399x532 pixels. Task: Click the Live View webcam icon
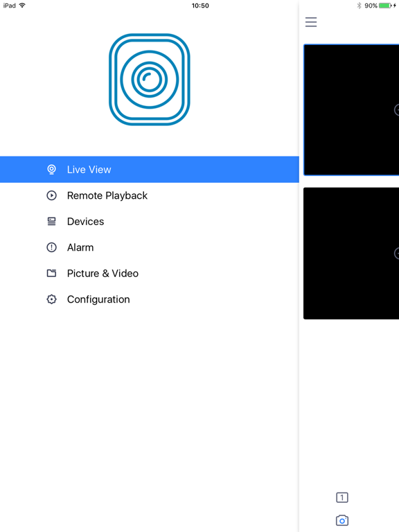[x=51, y=169]
